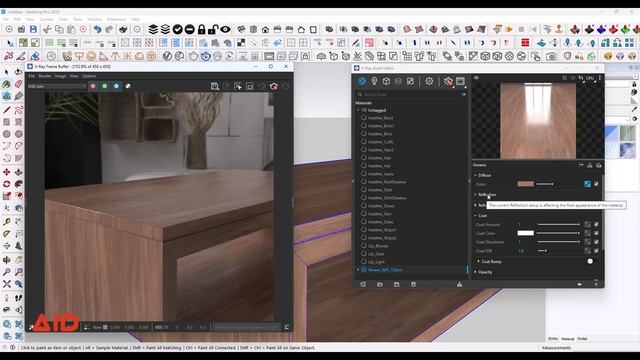
Task: Click the Render teapot icon in Asset Editor
Action: click(x=448, y=81)
